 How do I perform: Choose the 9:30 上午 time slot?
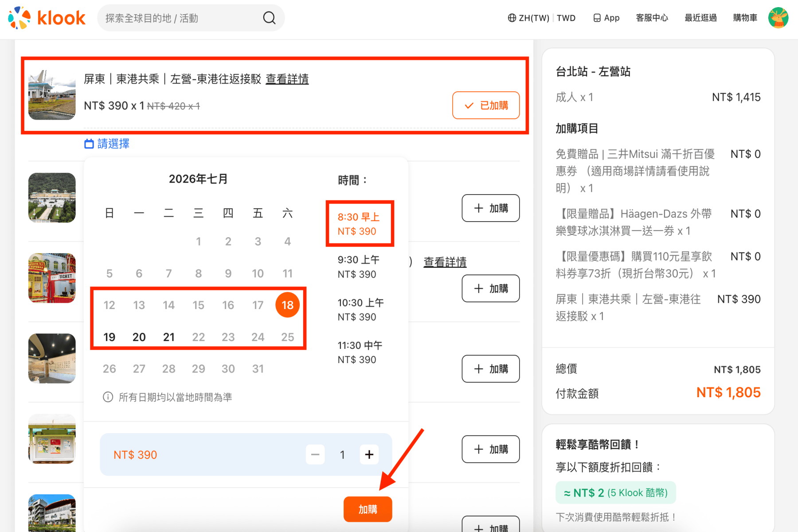(360, 267)
